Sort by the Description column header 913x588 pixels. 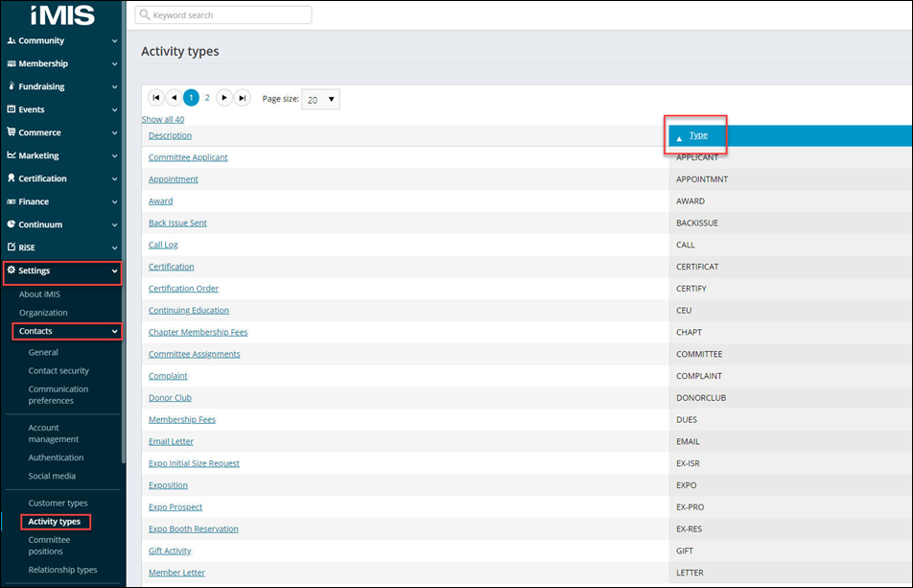pos(170,136)
